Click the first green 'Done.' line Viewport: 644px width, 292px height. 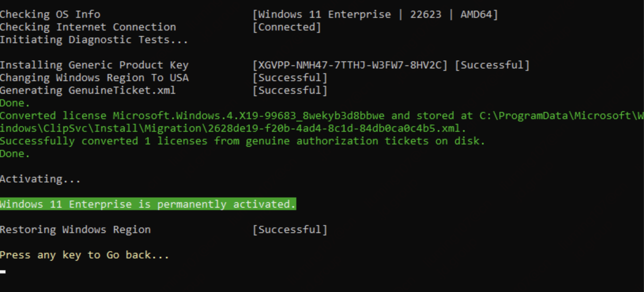(x=15, y=103)
